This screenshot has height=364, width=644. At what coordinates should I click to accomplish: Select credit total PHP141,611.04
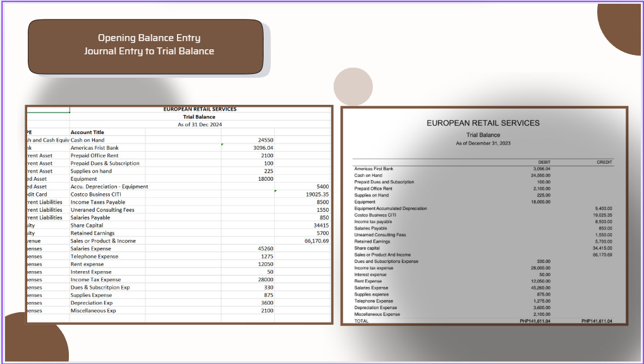pyautogui.click(x=597, y=321)
